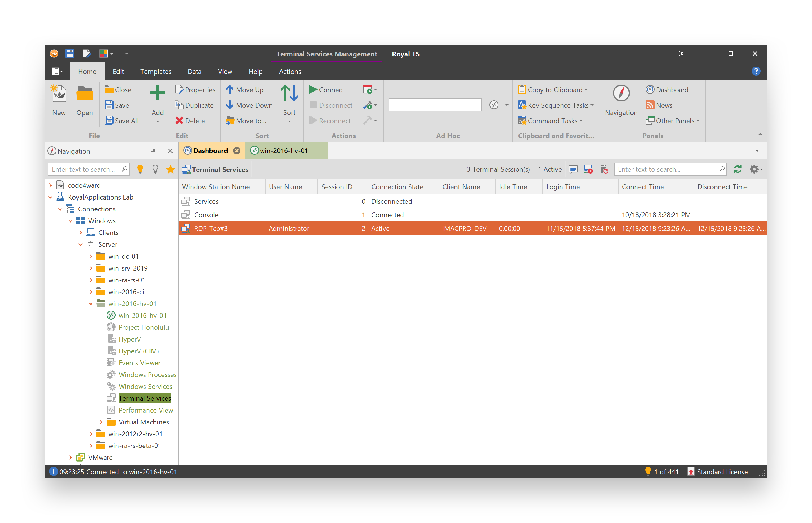Open Key Sequence Tasks dropdown
The image size is (812, 523).
point(555,105)
